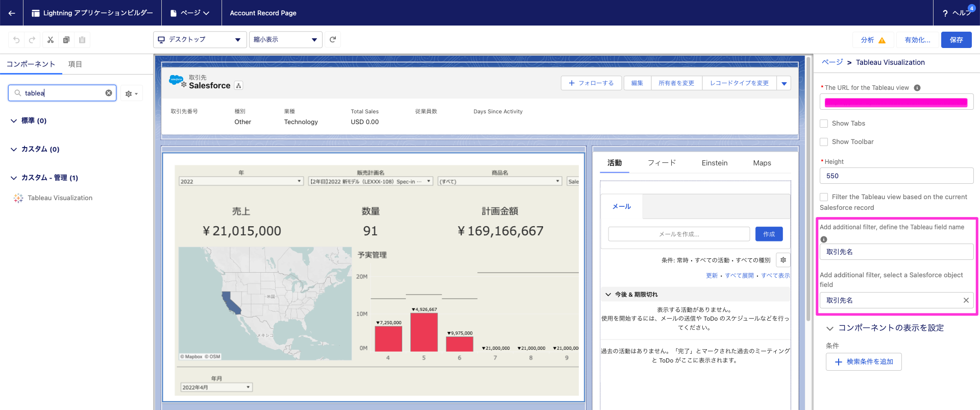This screenshot has width=980, height=410.
Task: Collapse the カスタム - 管理 (1) section
Action: (14, 178)
